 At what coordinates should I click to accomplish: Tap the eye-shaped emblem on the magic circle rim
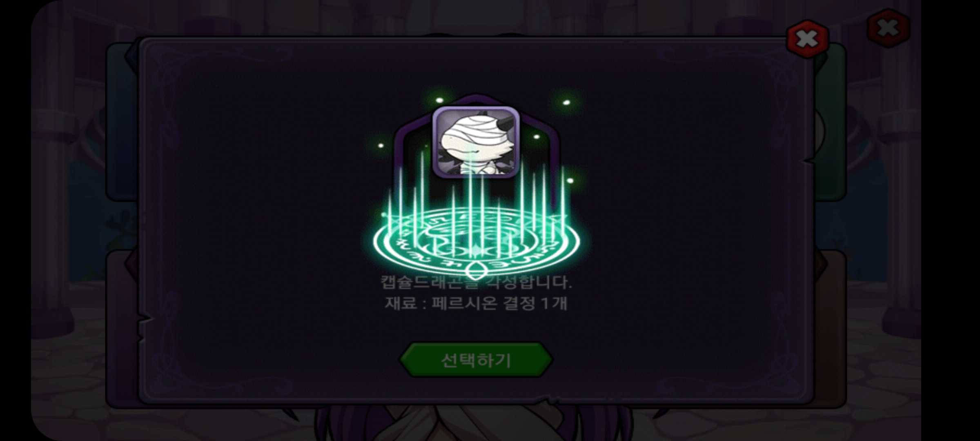476,272
